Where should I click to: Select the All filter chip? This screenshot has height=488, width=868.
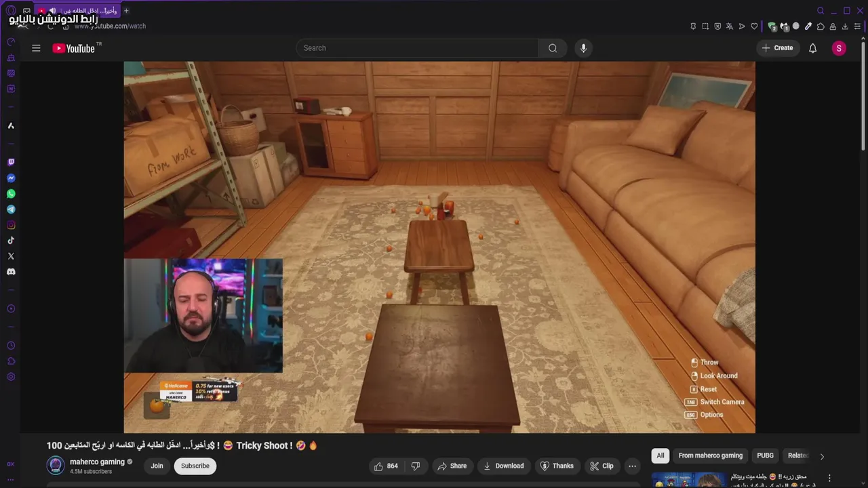tap(660, 455)
